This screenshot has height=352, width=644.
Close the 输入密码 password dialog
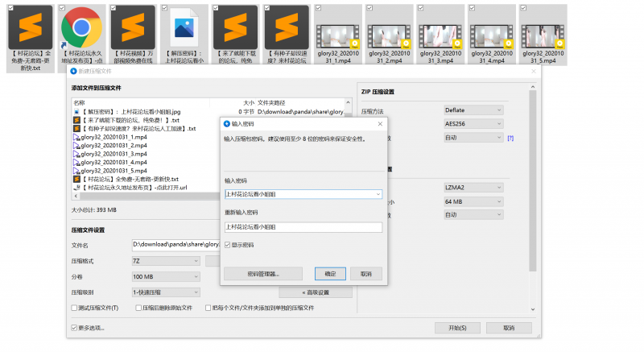coord(402,124)
